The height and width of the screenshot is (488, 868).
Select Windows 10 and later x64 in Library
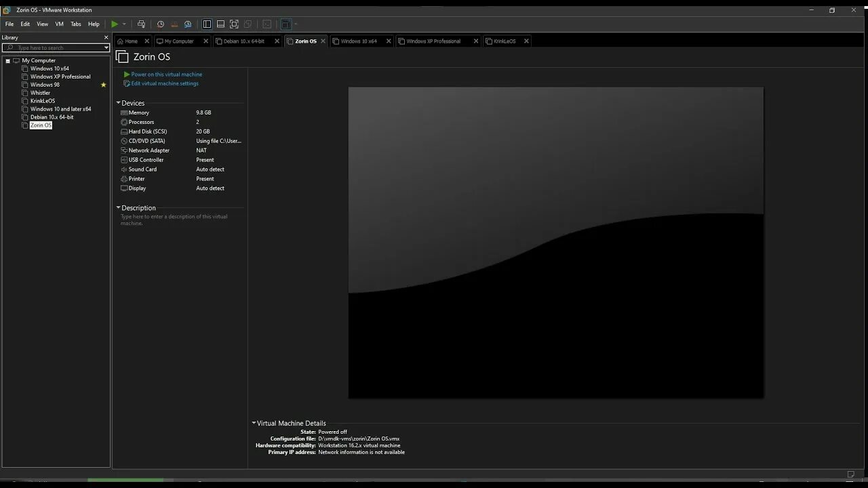pyautogui.click(x=60, y=109)
